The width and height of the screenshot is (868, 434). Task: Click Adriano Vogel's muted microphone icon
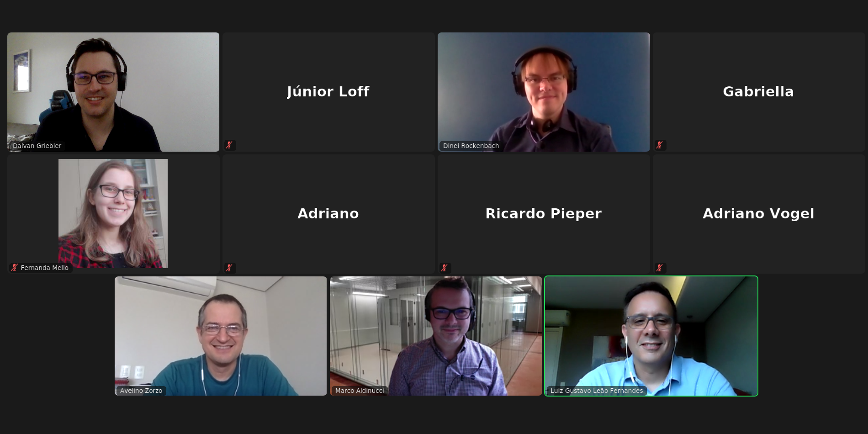[x=659, y=268]
